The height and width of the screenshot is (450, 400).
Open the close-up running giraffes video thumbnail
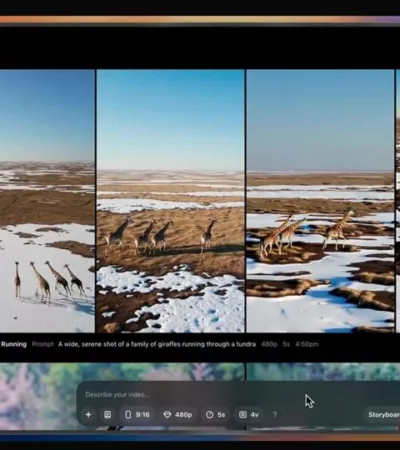320,201
